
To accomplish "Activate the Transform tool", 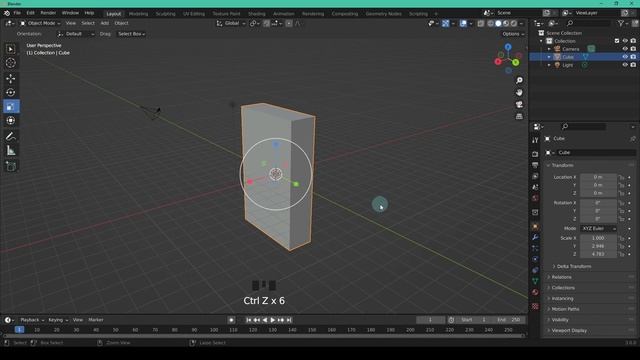I will click(x=11, y=121).
